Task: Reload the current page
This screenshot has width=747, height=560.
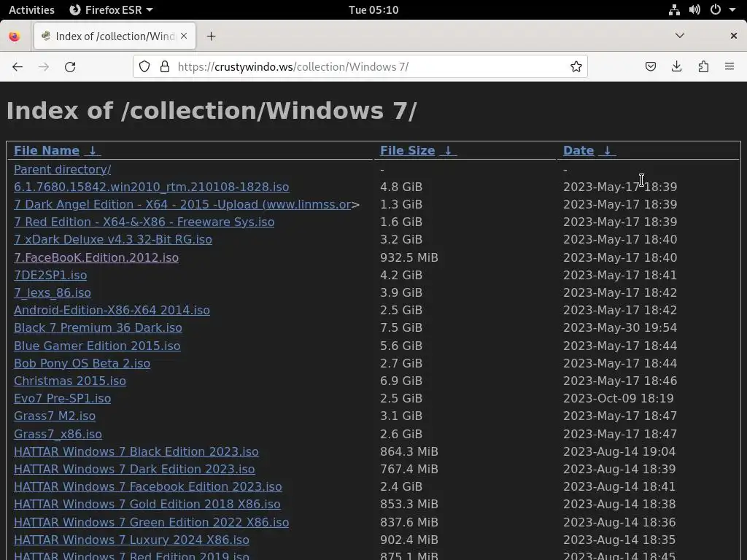Action: coord(70,66)
